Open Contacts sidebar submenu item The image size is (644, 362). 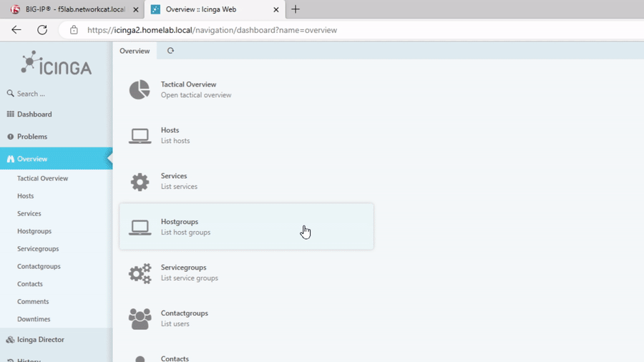click(x=30, y=284)
